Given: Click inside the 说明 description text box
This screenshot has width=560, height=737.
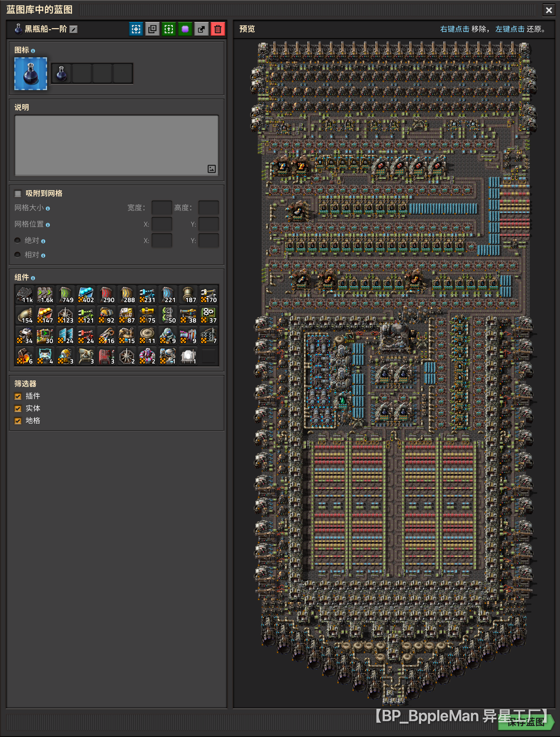Looking at the screenshot, I should tap(117, 145).
